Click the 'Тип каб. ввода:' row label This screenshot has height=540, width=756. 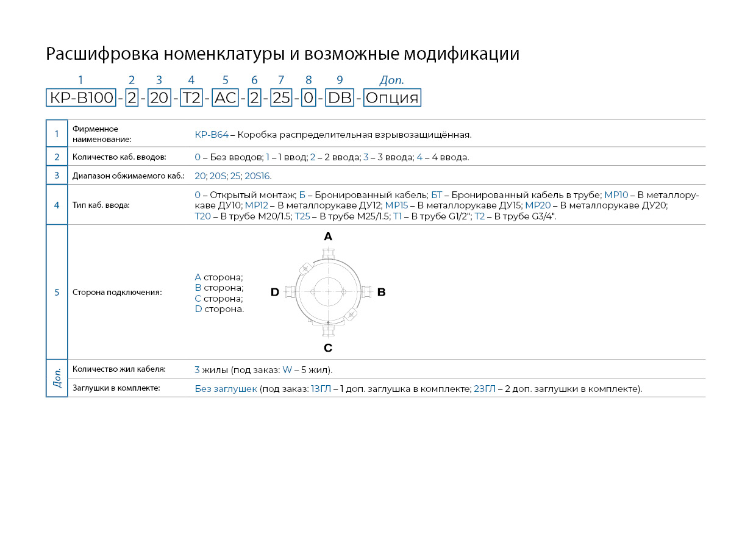101,205
